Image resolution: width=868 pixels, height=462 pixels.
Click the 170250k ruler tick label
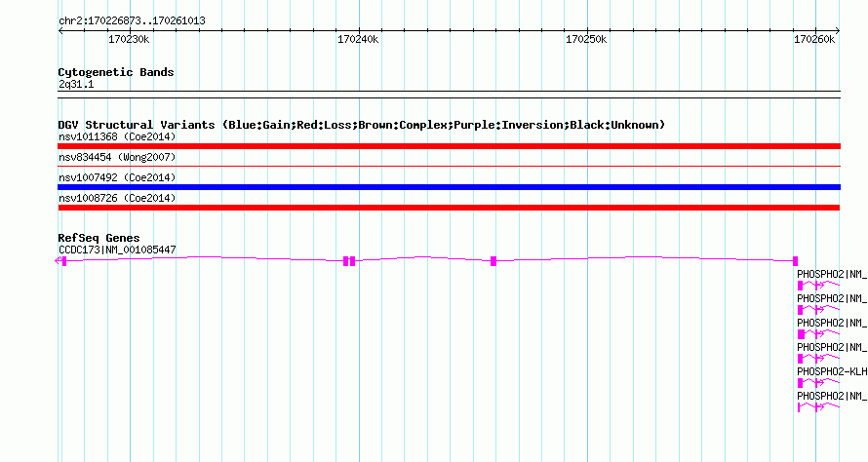[x=586, y=39]
